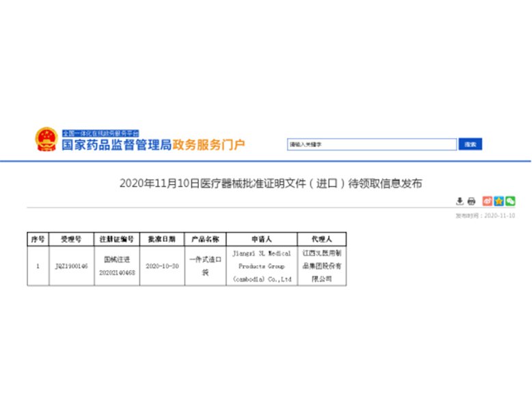
Task: Share the page via the WeChat icon
Action: point(509,201)
